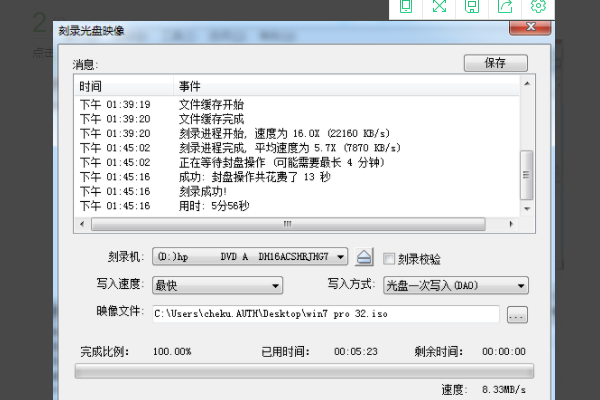Select the 文件缓存开始 log row
Screen dimensions: 600x400
(x=297, y=104)
